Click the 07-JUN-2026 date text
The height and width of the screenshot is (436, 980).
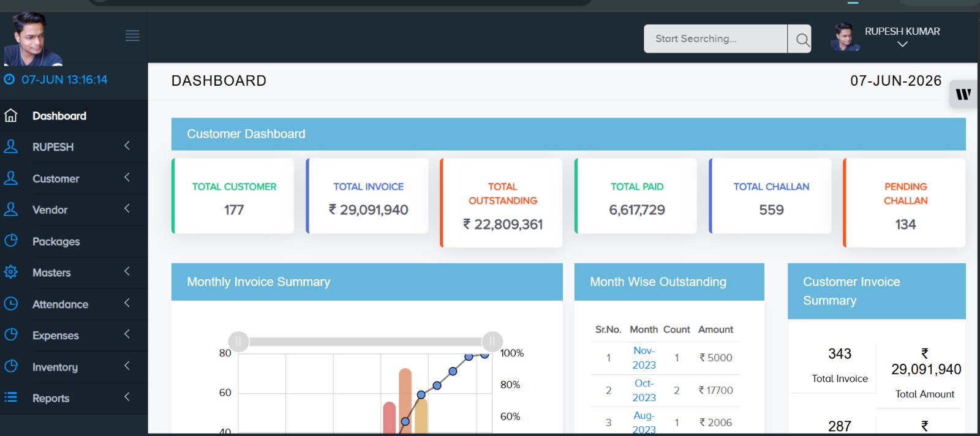(895, 81)
